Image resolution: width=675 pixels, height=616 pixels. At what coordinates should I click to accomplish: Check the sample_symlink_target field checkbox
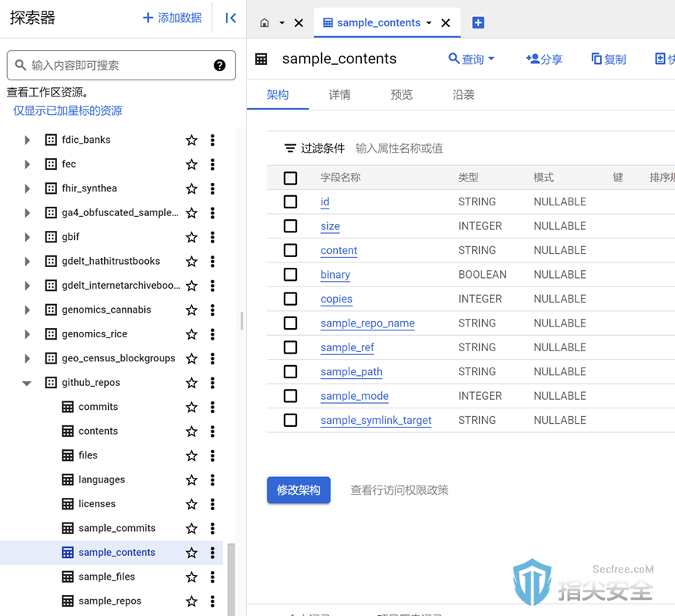coord(290,420)
